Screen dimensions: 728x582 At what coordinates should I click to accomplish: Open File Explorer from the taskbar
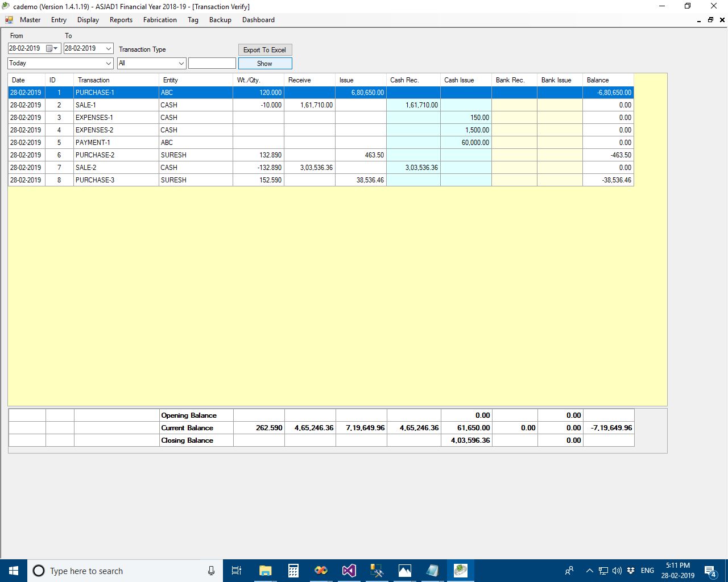pos(265,571)
